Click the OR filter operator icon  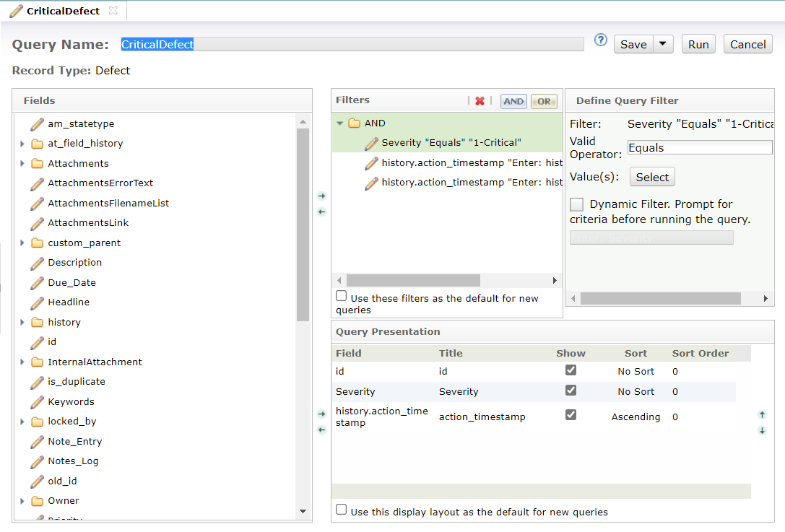[543, 101]
